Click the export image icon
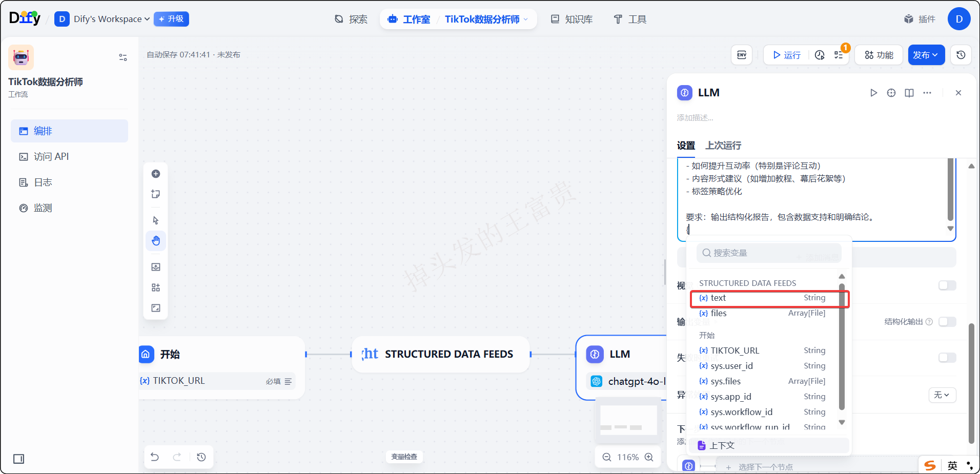 [x=156, y=267]
